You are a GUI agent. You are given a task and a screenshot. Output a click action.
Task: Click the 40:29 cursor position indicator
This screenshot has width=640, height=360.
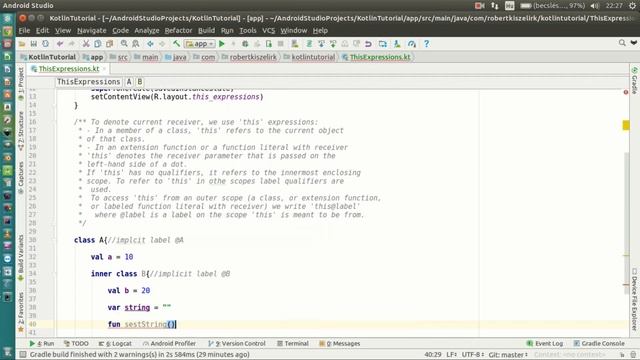[x=433, y=355]
